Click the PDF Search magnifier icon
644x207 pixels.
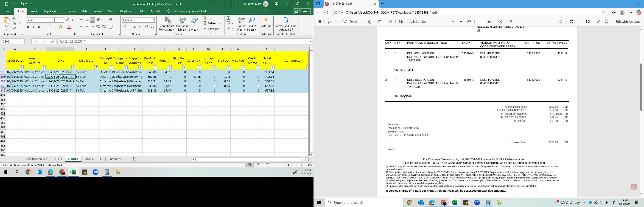pyautogui.click(x=561, y=22)
